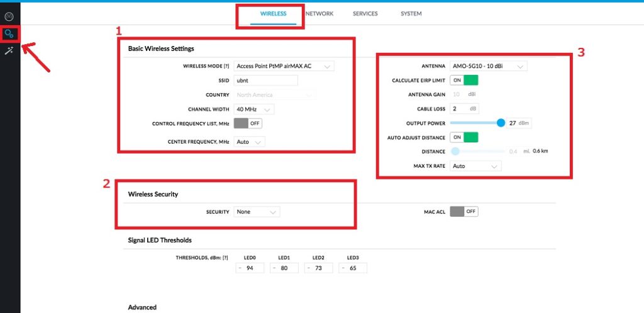
Task: Open the Max TX Rate dropdown
Action: click(x=475, y=166)
